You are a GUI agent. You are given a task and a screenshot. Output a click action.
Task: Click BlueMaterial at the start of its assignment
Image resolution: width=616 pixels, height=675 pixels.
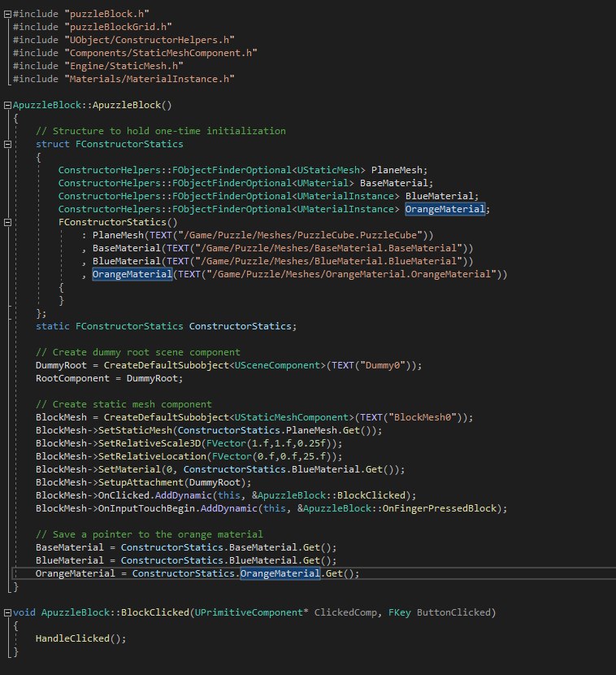click(70, 560)
